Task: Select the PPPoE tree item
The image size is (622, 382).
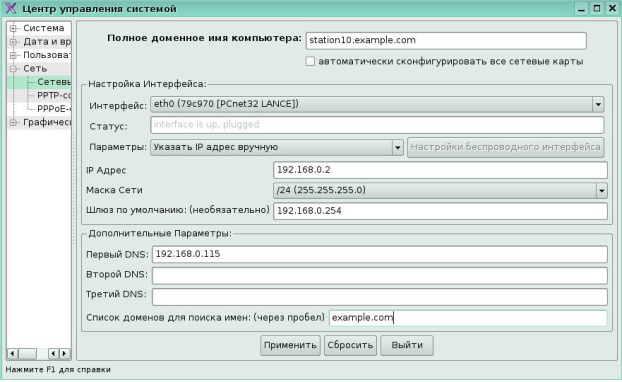Action: (x=54, y=109)
